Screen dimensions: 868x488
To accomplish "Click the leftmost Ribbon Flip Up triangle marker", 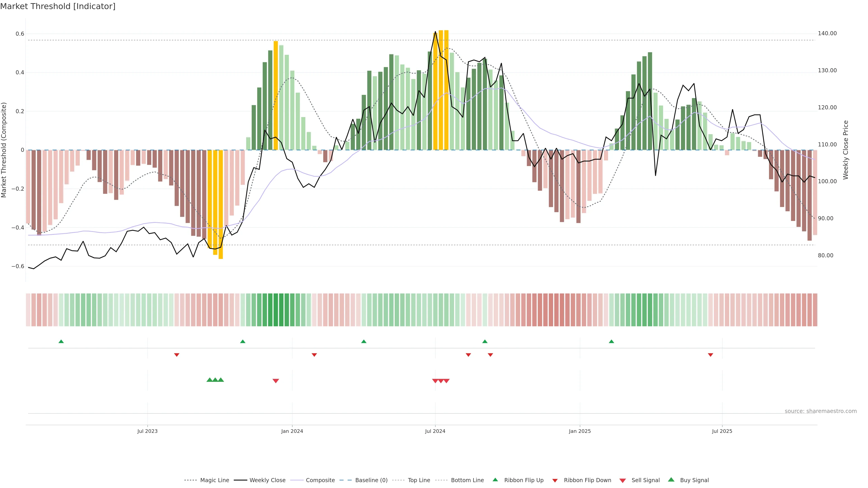I will (61, 342).
